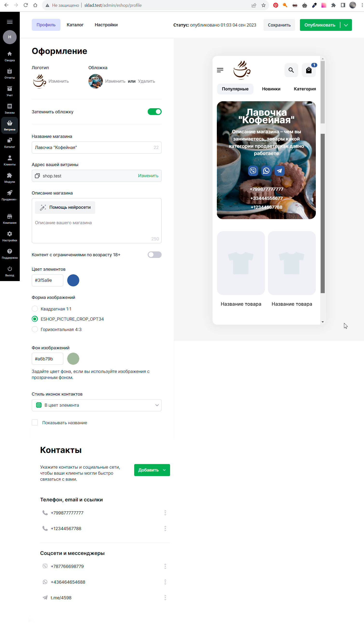Image resolution: width=364 pixels, height=627 pixels.
Task: Enable the 18+ age restriction toggle
Action: coord(155,255)
